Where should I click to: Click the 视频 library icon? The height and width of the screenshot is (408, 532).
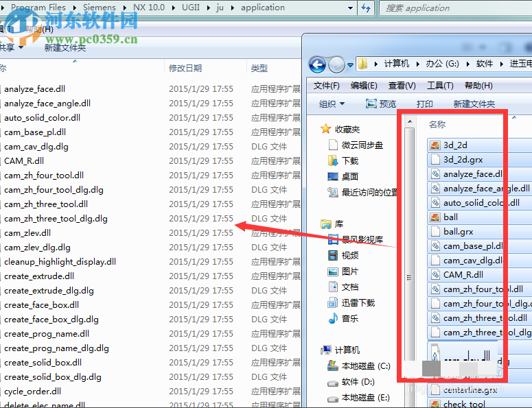(x=332, y=255)
